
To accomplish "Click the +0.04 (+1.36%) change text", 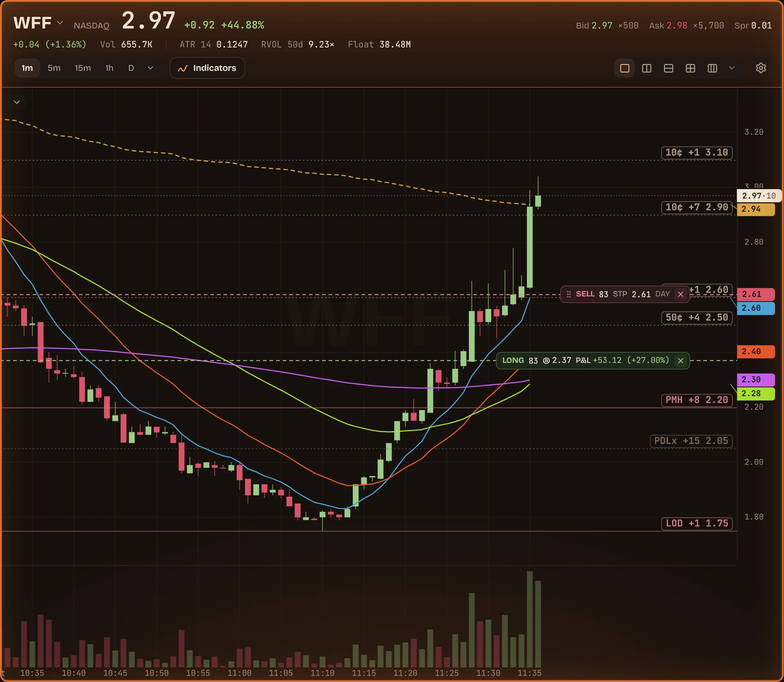I will 50,45.
